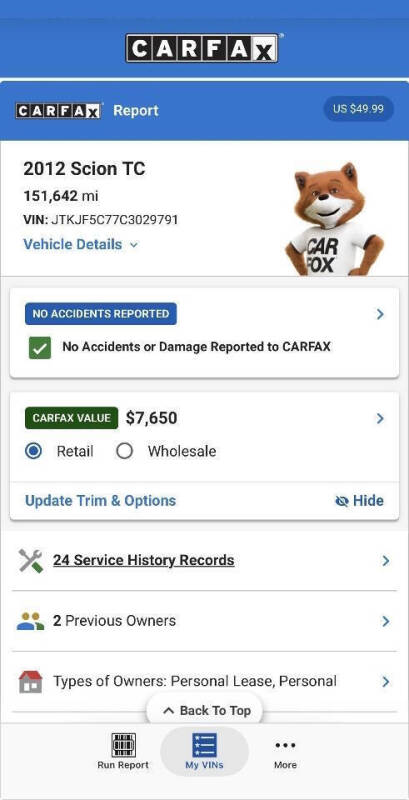Click the small CARFAX Report logo
The image size is (409, 800).
[x=58, y=111]
